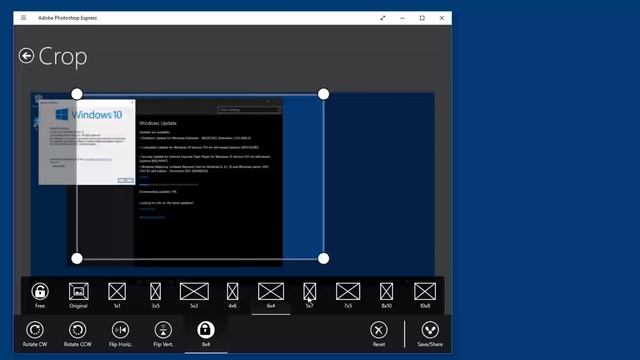Rotate the image clockwise
Screen dimensions: 640x360
click(35, 334)
